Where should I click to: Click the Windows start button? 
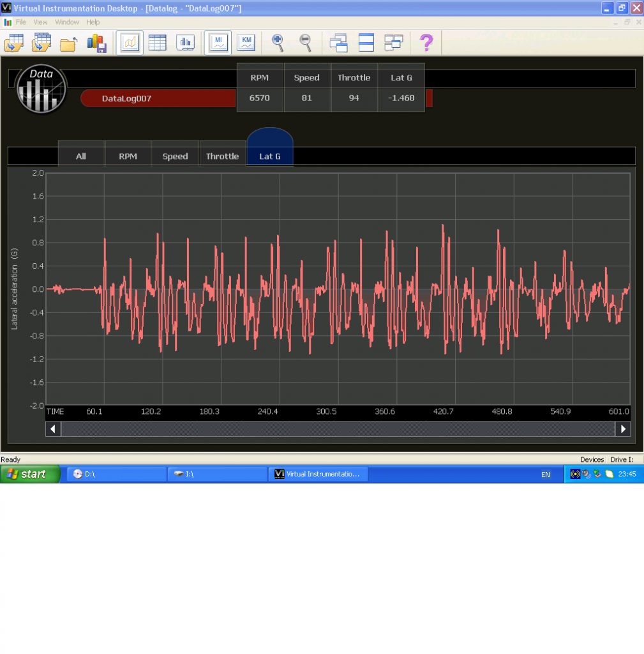(30, 474)
